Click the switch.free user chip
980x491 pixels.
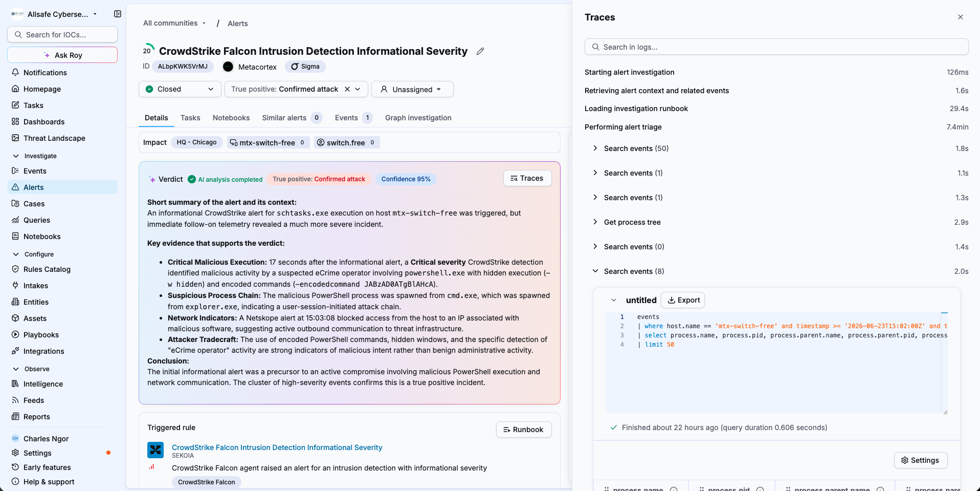coord(347,142)
